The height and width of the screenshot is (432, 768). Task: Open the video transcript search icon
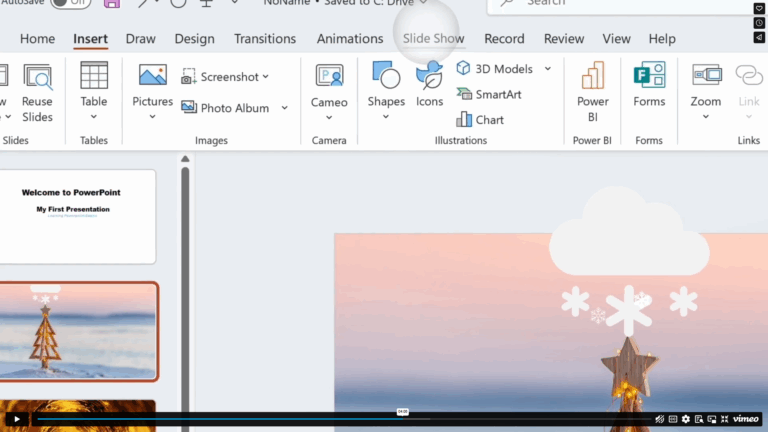(699, 419)
